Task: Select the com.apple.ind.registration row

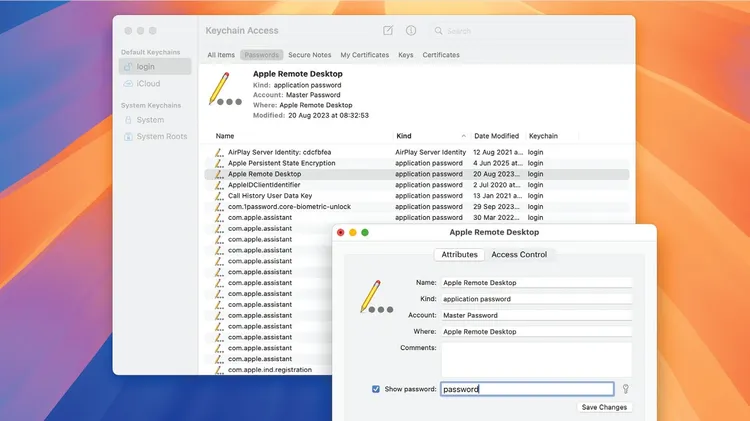Action: 268,370
